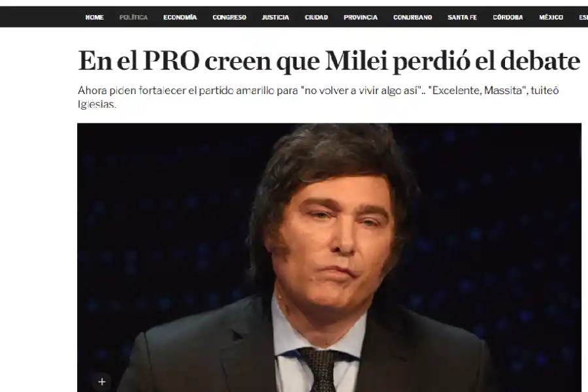Viewport: 588px width, 392px height.
Task: Open the PROVINCIA section
Action: [361, 17]
